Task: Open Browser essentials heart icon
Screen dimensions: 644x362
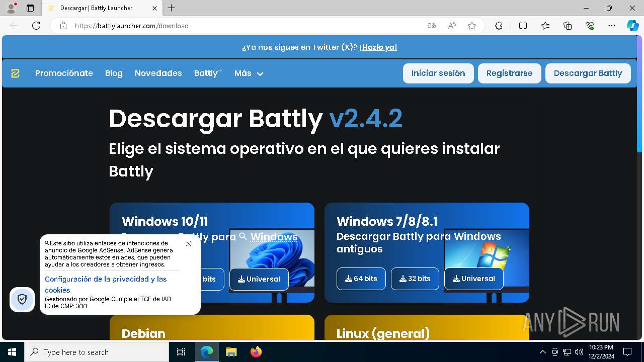Action: [590, 26]
